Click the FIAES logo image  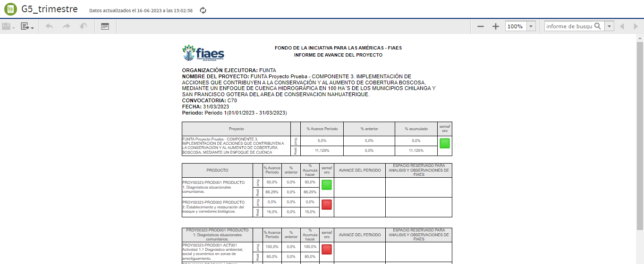(x=203, y=53)
